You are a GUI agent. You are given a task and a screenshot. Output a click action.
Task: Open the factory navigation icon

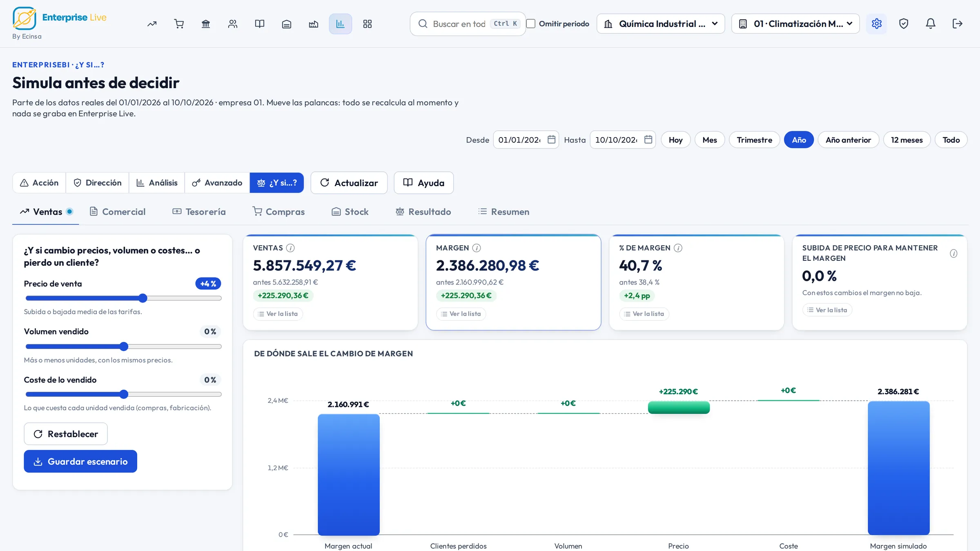click(x=314, y=24)
